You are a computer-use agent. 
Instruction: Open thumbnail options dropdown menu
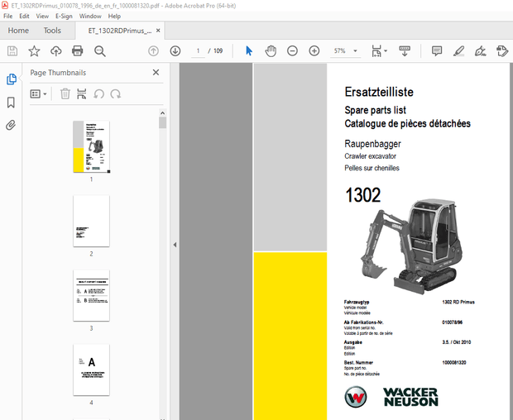pos(38,94)
